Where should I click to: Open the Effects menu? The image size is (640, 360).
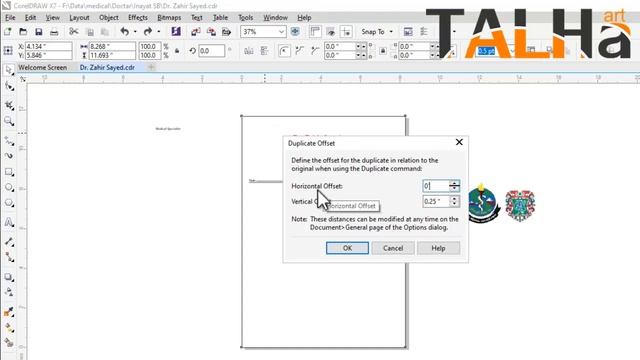[138, 18]
